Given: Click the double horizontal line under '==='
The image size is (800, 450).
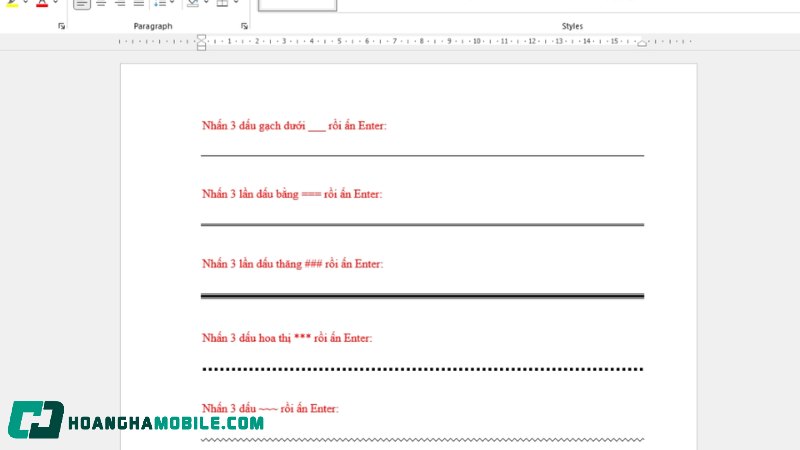Looking at the screenshot, I should pos(422,224).
